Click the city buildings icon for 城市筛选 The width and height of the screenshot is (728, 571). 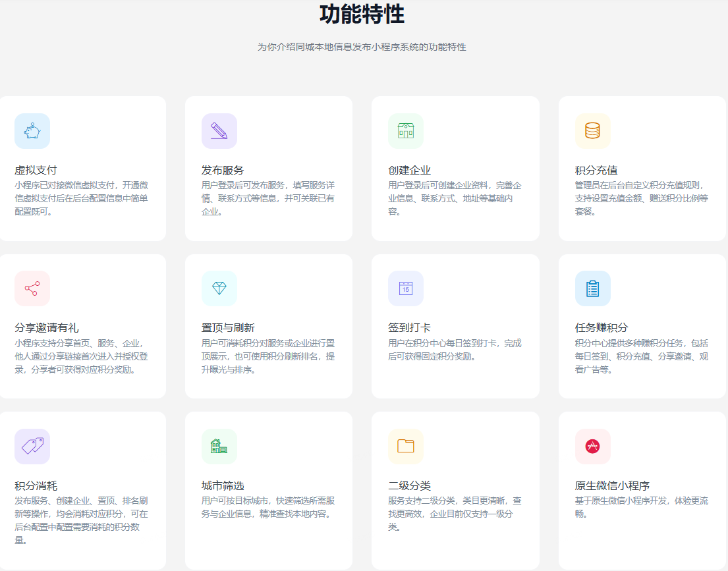click(219, 446)
